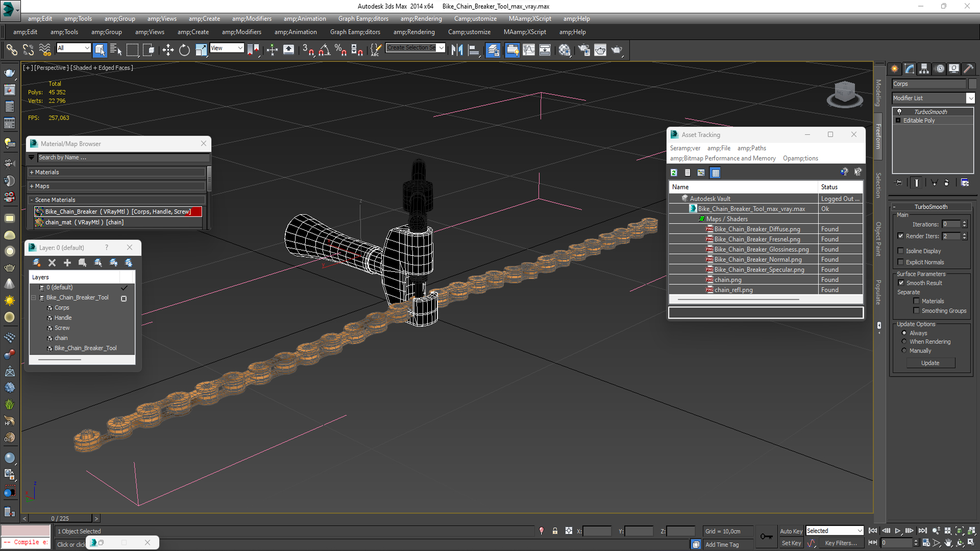Open the Hierarchy command panel tab

pos(924,69)
